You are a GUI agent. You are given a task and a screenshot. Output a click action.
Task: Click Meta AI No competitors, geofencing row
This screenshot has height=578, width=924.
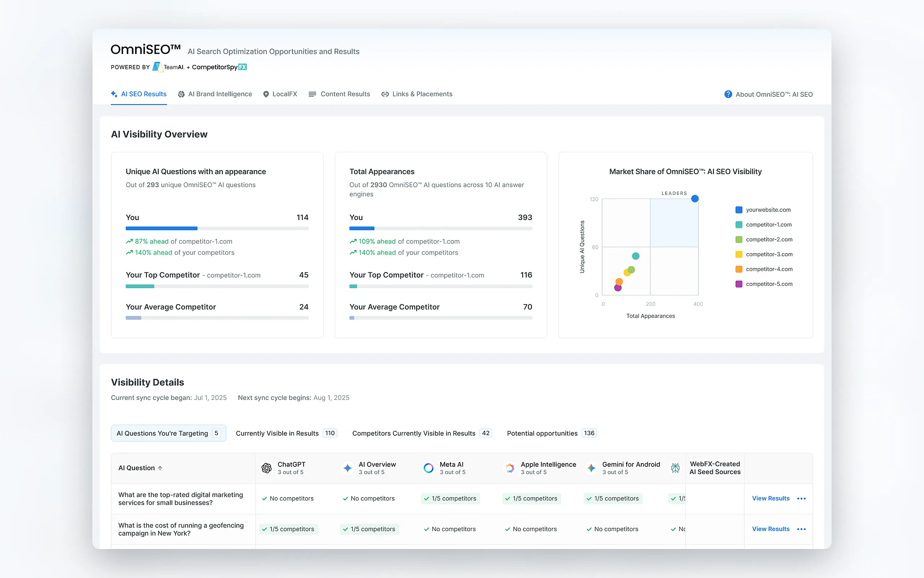pos(450,529)
